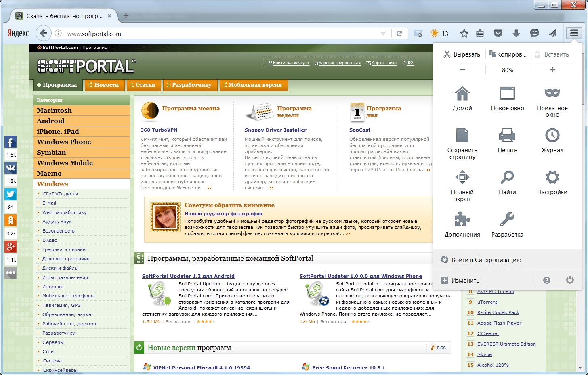Click the power exit icon in menu
588x375 pixels.
[x=570, y=280]
